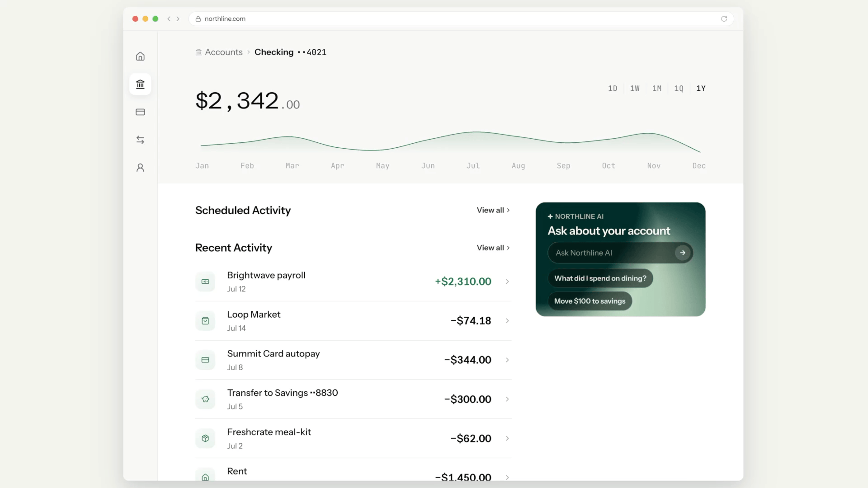View all Recent Activity
This screenshot has height=488, width=868.
493,248
